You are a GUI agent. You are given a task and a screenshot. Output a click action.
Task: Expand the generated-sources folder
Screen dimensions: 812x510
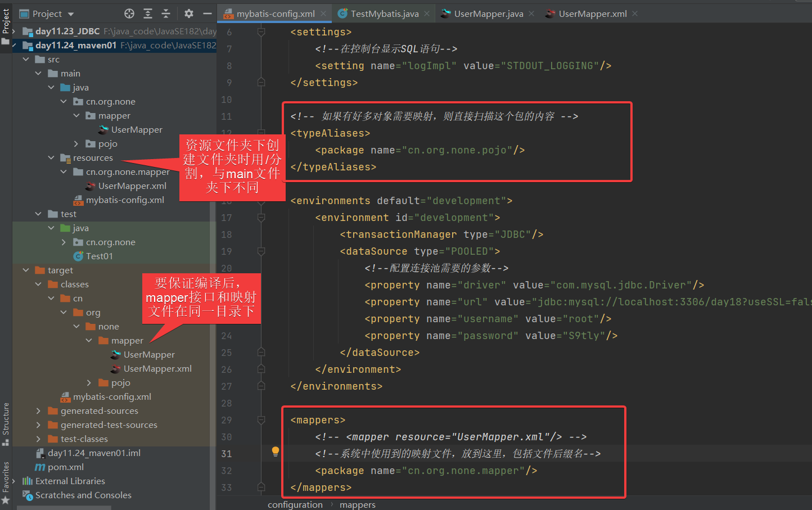[x=38, y=411]
